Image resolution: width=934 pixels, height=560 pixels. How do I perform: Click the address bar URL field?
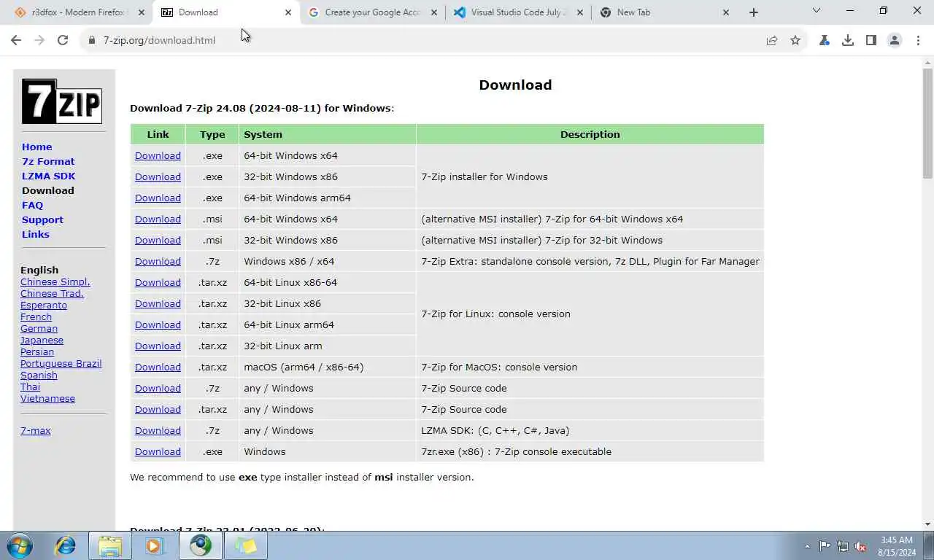[431, 40]
